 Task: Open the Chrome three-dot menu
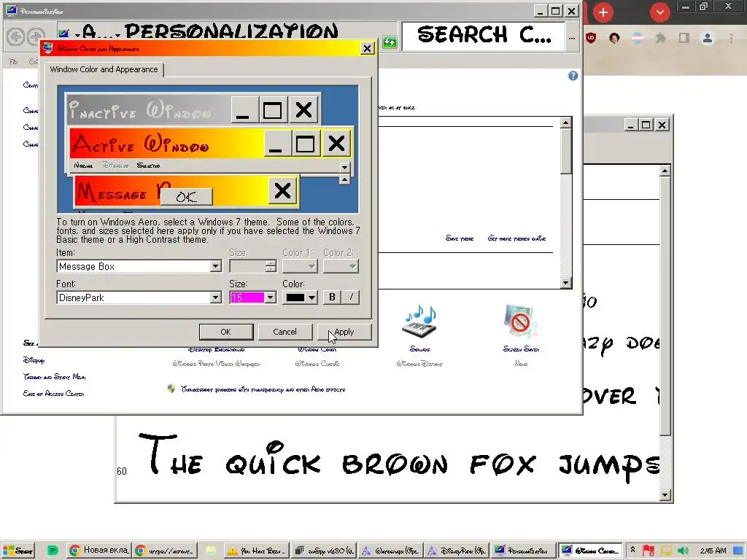click(731, 38)
